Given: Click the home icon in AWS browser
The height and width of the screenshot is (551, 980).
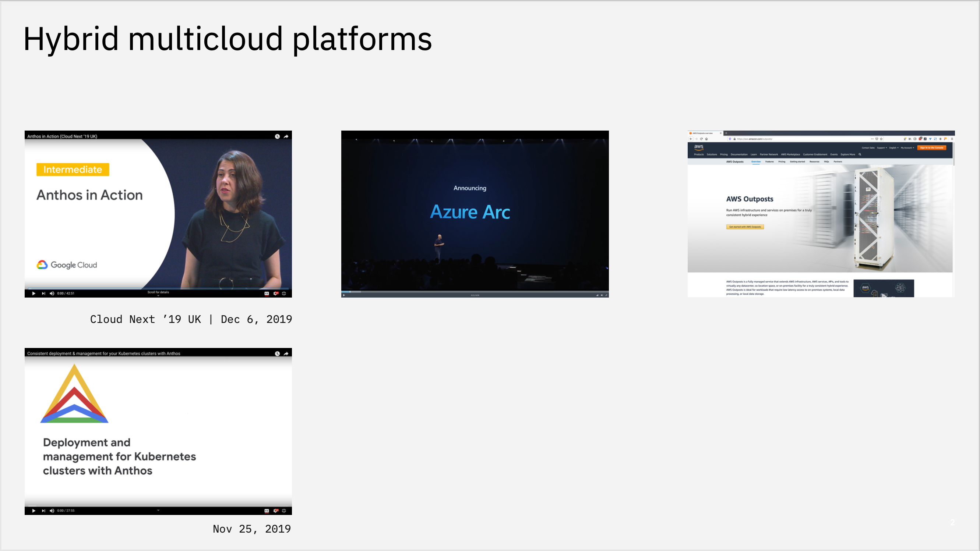Looking at the screenshot, I should coord(706,139).
